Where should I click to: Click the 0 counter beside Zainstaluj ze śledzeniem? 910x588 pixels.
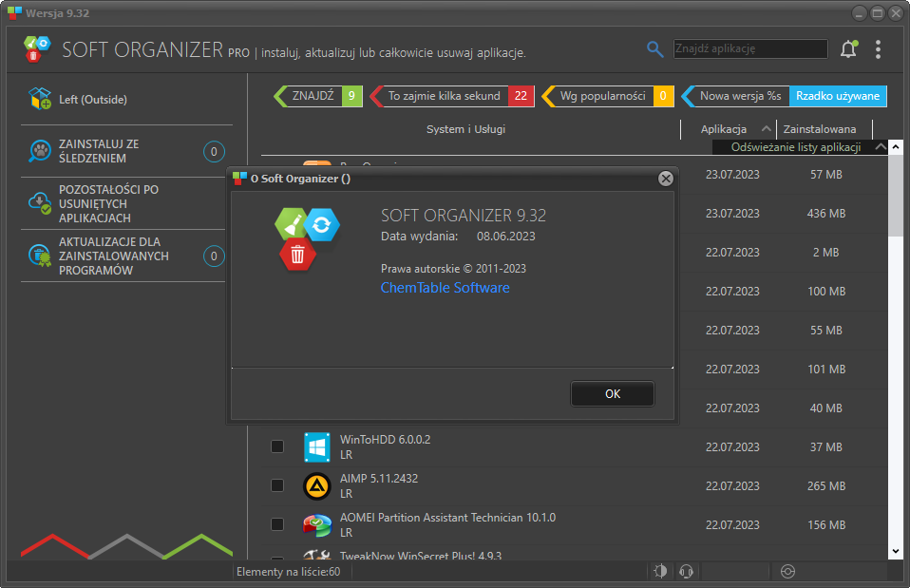[214, 151]
